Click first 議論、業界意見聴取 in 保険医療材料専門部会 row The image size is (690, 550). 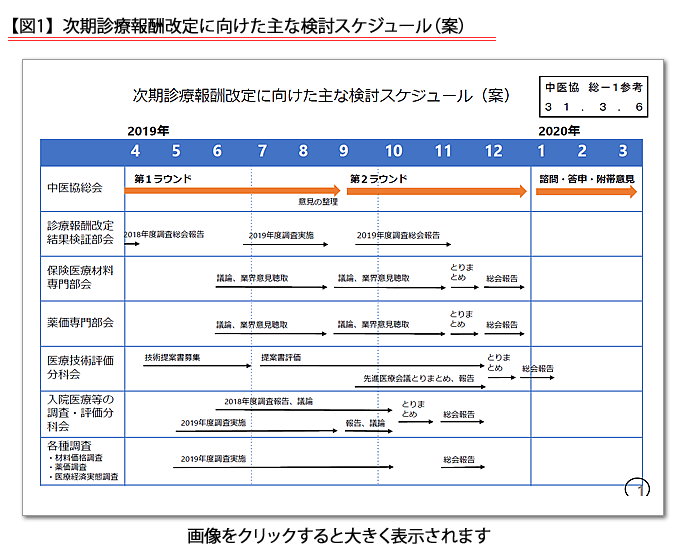coord(252,278)
